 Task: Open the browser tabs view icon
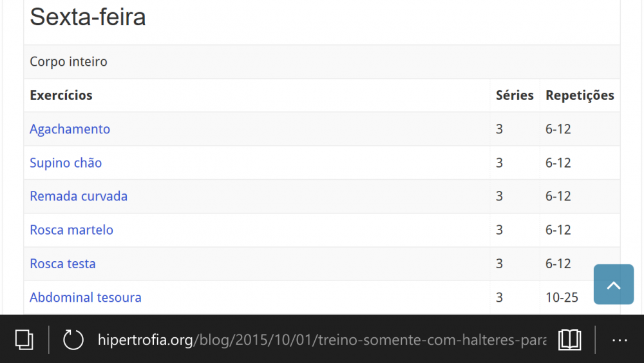coord(24,340)
